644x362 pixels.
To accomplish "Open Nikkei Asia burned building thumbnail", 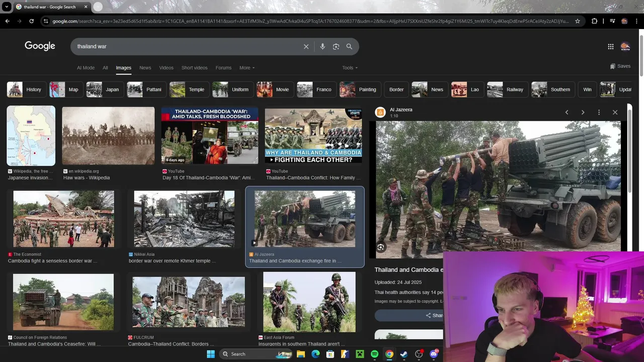I will click(184, 219).
